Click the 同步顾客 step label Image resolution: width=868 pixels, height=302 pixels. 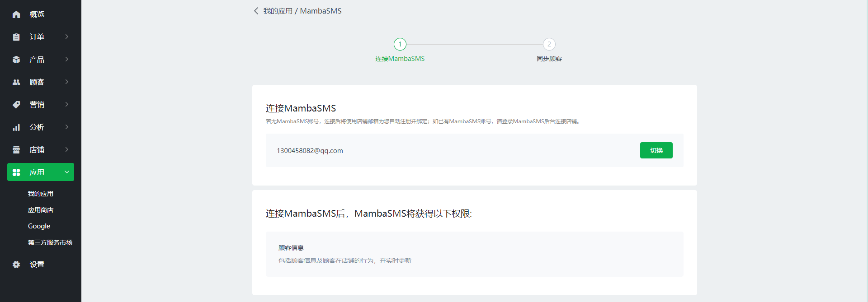[x=549, y=59]
